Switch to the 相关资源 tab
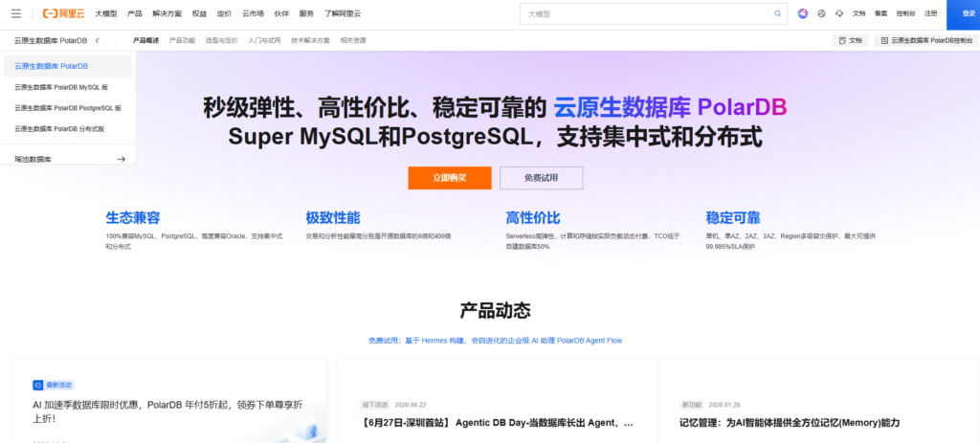 [x=353, y=40]
